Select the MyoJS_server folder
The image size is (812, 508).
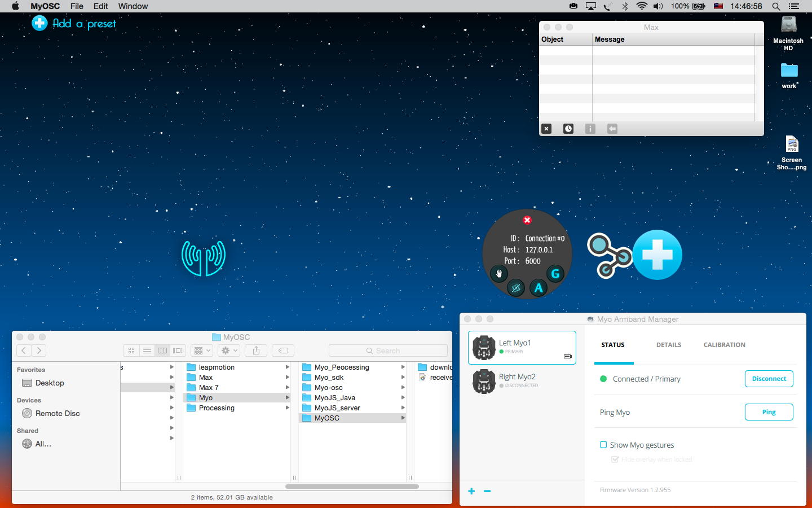tap(352, 408)
